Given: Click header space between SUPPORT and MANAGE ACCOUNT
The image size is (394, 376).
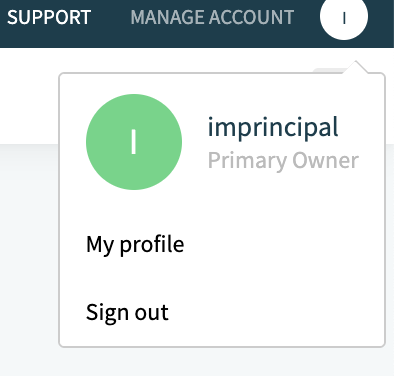Looking at the screenshot, I should pos(111,17).
